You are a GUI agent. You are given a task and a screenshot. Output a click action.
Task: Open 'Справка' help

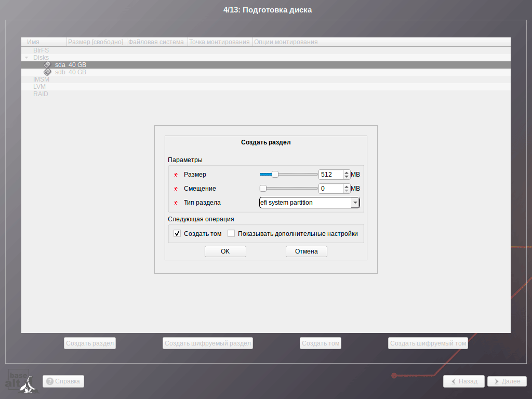pos(63,381)
